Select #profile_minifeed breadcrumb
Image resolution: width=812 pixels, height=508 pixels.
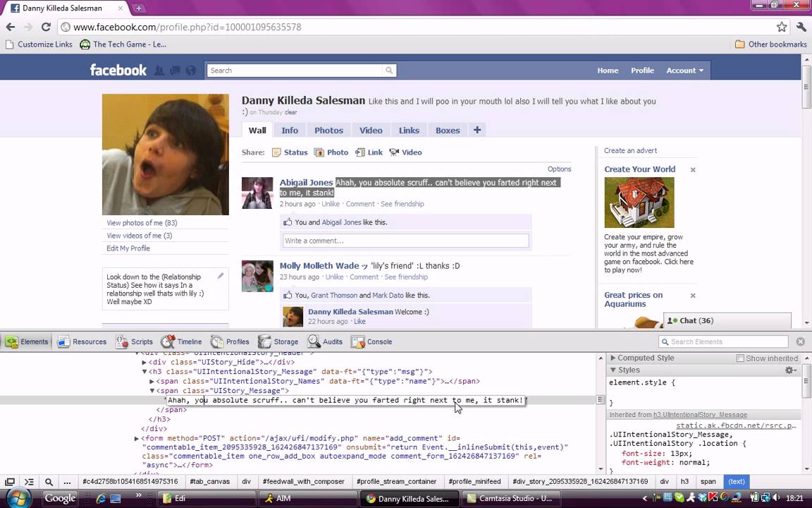[474, 482]
